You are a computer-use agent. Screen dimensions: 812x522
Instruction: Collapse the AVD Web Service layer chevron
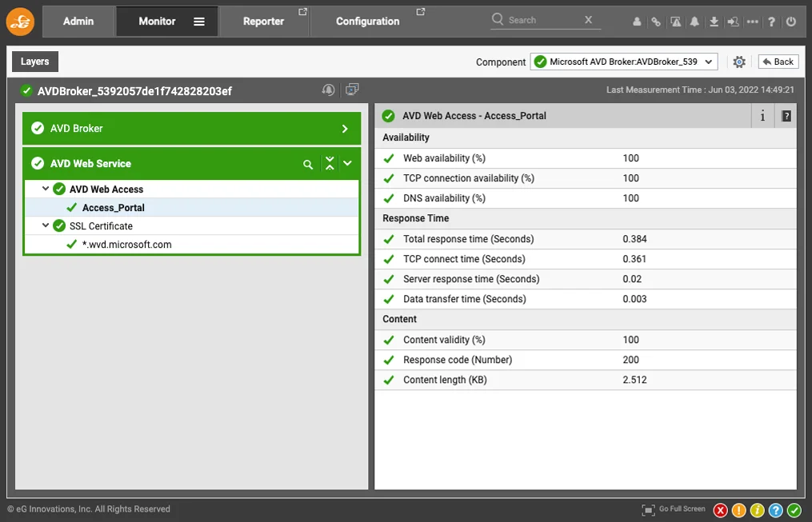coord(347,164)
